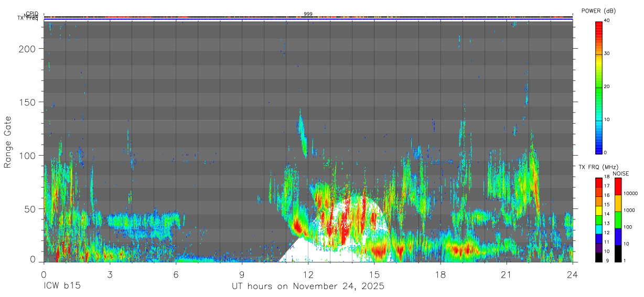Image resolution: width=644 pixels, height=297 pixels.
Task: Click the 100 range gate tick label
Action: click(28, 156)
